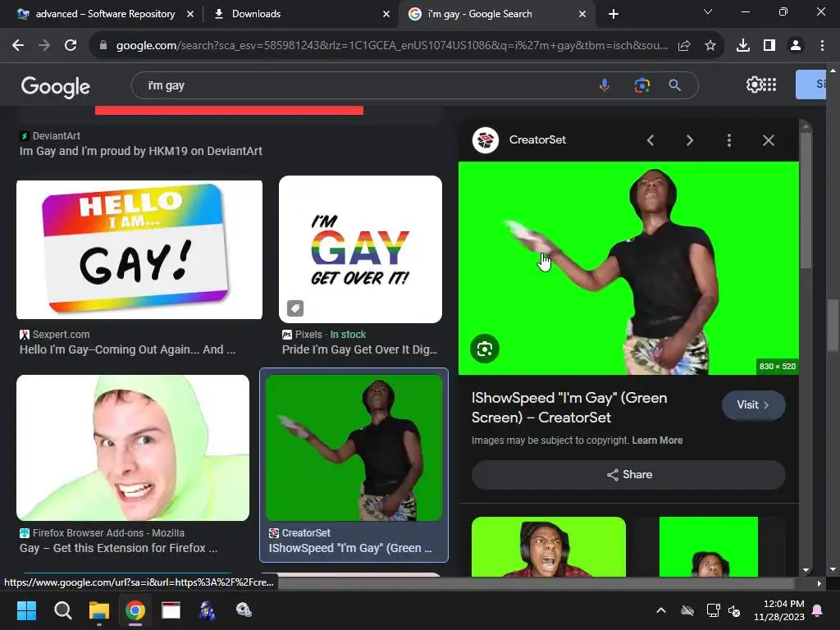
Task: Open the tab search dropdown chevron
Action: [x=708, y=11]
